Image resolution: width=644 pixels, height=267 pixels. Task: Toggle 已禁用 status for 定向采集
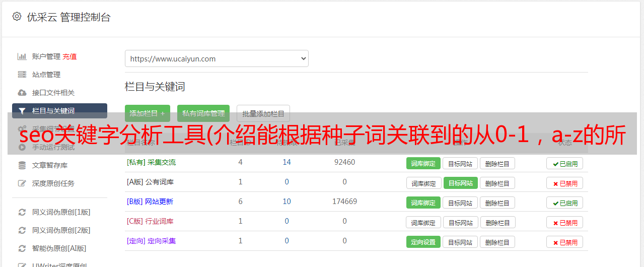pos(565,242)
